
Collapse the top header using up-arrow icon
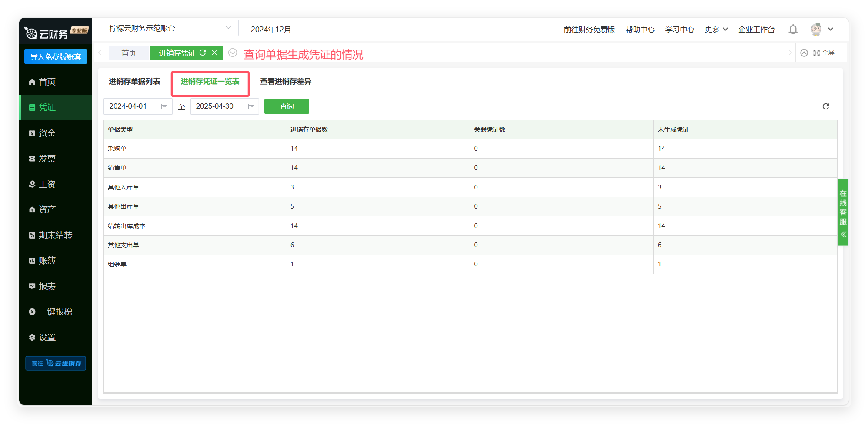(x=804, y=53)
